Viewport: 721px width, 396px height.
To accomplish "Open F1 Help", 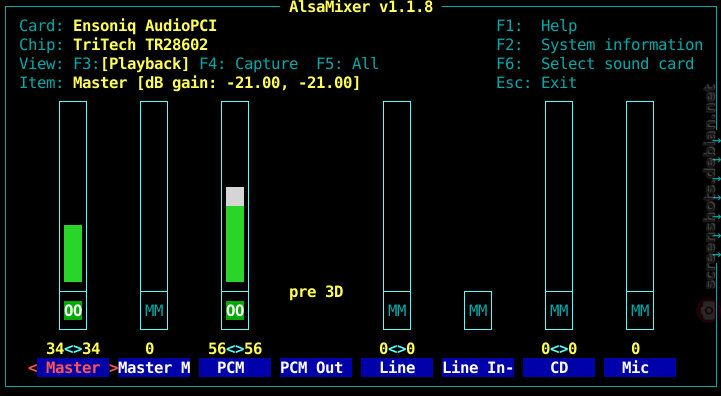I will [537, 26].
